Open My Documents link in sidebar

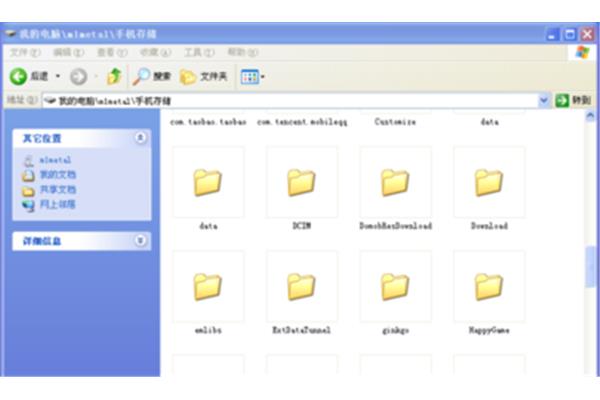pyautogui.click(x=58, y=175)
